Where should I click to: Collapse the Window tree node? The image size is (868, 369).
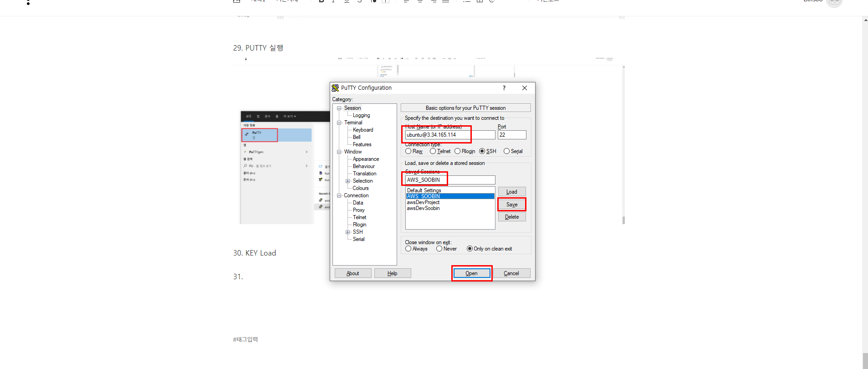pyautogui.click(x=339, y=152)
